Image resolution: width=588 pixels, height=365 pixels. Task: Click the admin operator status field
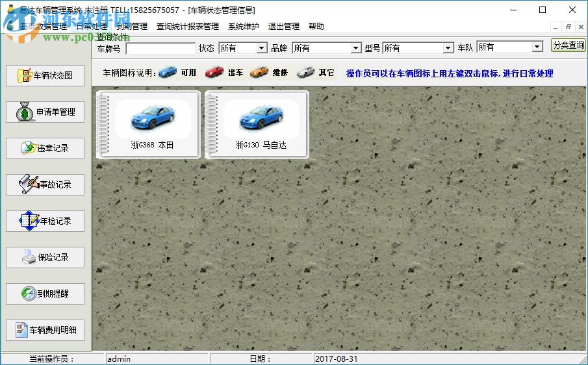tap(157, 359)
